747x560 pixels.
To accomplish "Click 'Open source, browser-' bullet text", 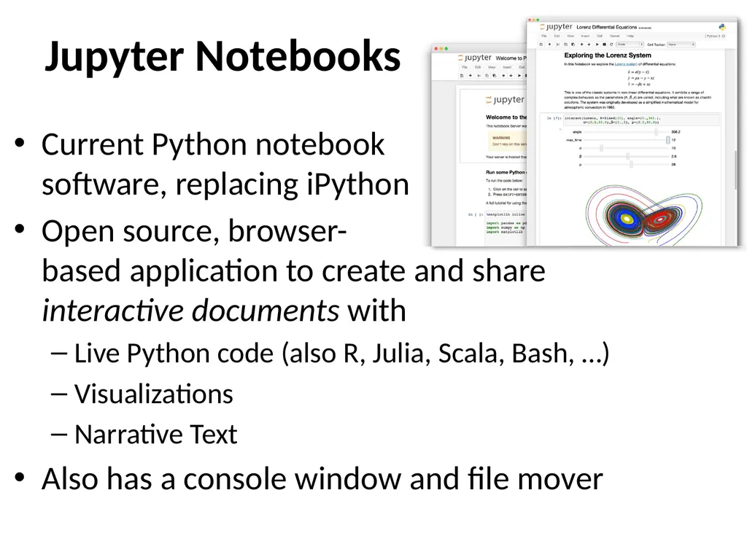I will coord(194,231).
